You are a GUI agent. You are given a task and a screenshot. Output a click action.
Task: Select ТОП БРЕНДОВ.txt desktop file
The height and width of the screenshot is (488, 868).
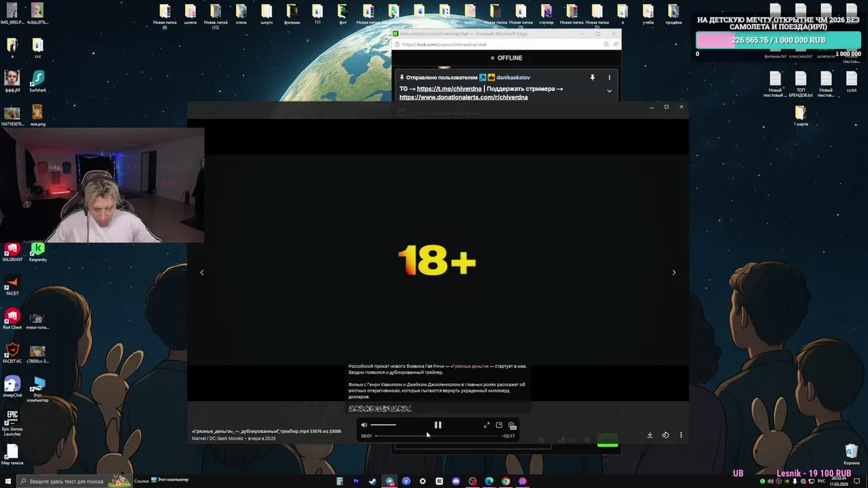tap(800, 84)
